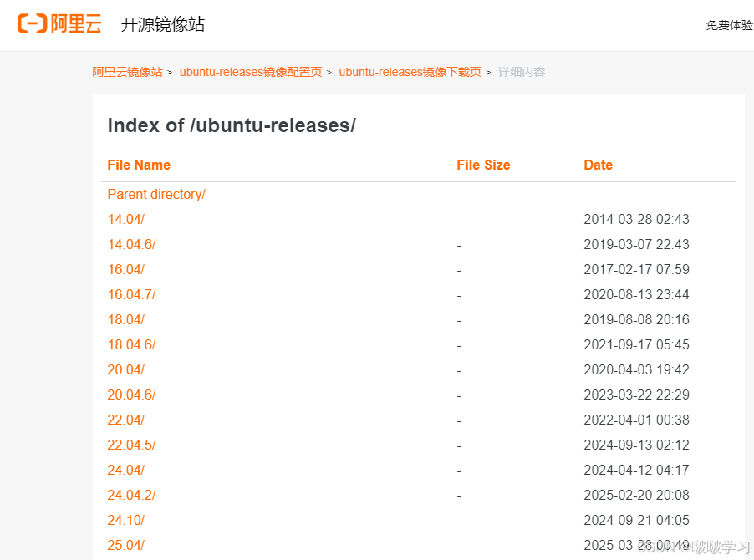Select date 2024-04-12 04:17
The image size is (754, 560).
[636, 470]
